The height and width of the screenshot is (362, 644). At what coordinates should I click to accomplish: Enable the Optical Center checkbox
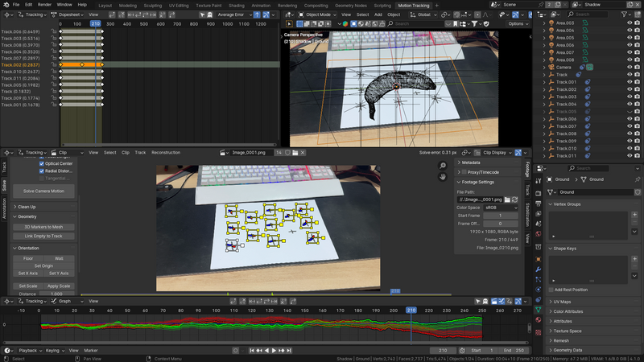[42, 163]
